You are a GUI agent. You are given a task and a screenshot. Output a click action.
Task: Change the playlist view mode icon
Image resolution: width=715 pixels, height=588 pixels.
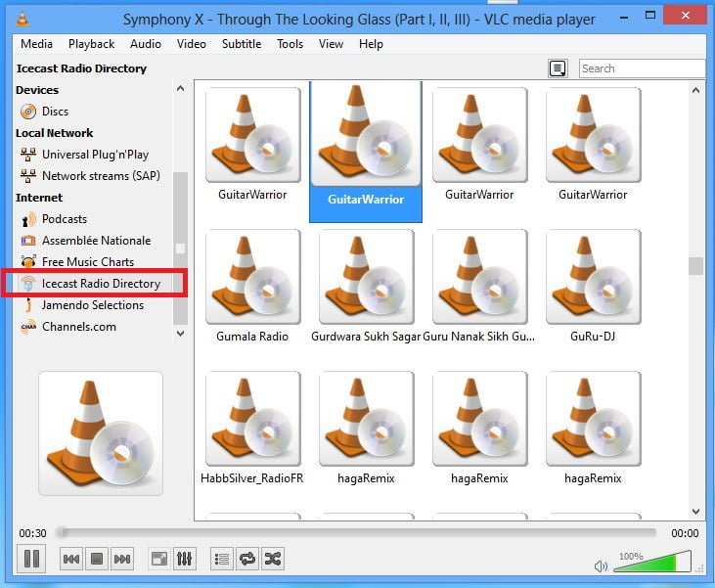click(x=558, y=68)
